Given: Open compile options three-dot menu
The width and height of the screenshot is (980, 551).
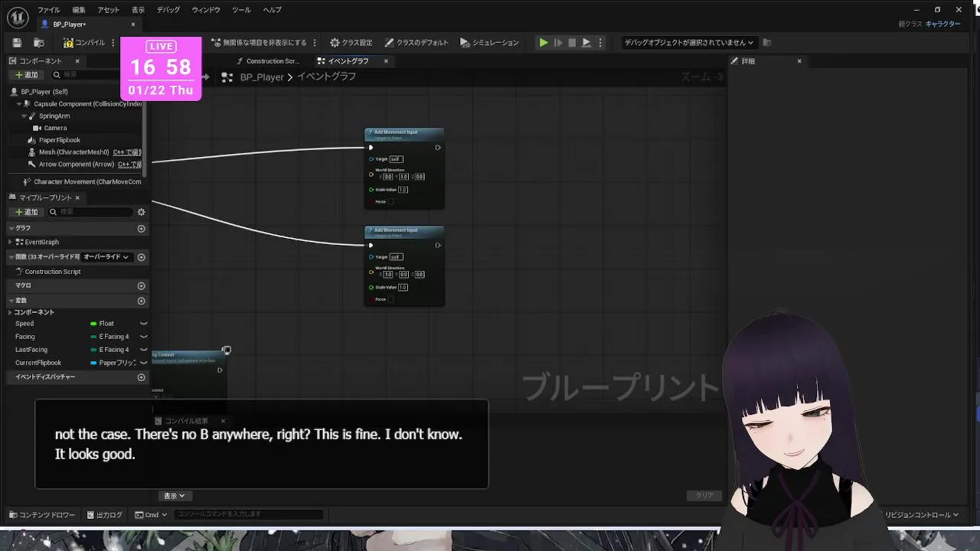Looking at the screenshot, I should (x=113, y=43).
